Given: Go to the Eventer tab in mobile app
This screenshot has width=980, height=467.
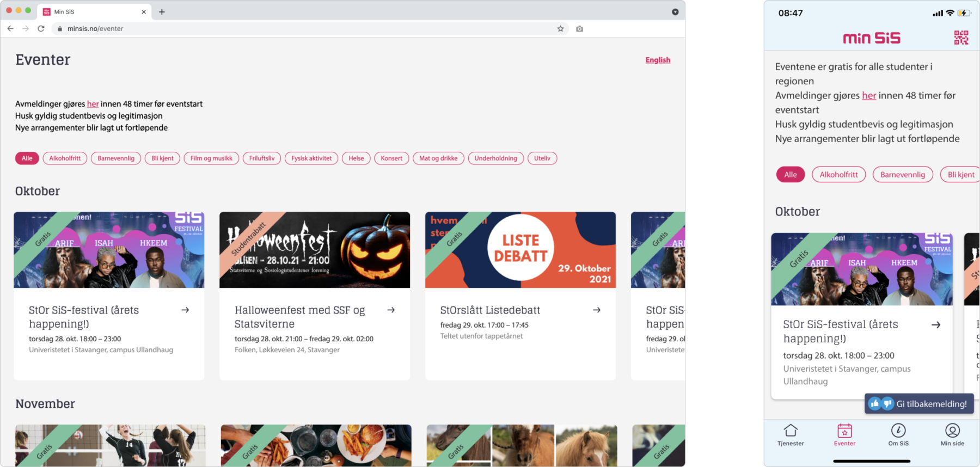Looking at the screenshot, I should [844, 435].
